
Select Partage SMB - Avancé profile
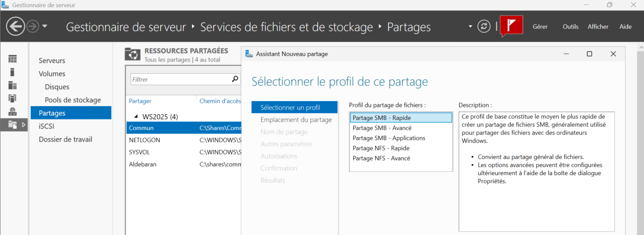[x=382, y=128]
